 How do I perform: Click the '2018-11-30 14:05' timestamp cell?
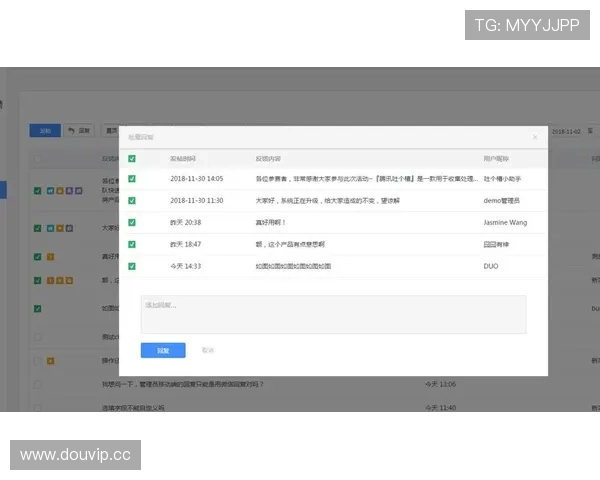pyautogui.click(x=197, y=179)
